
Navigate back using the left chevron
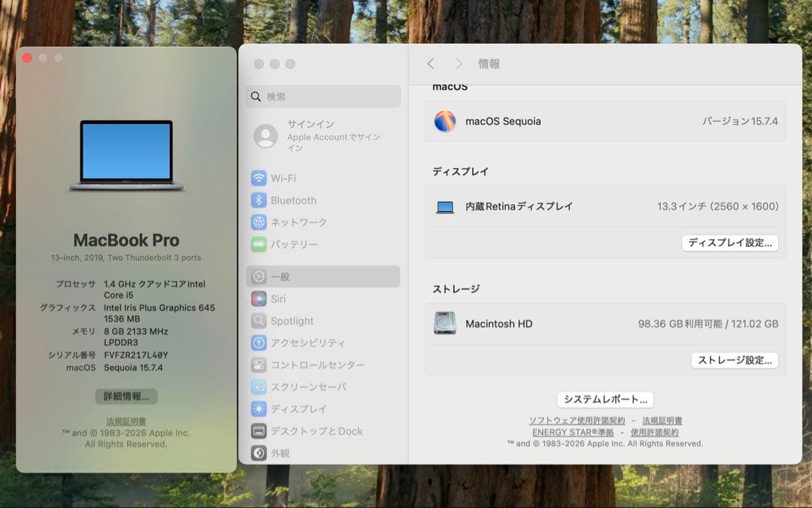pos(431,64)
